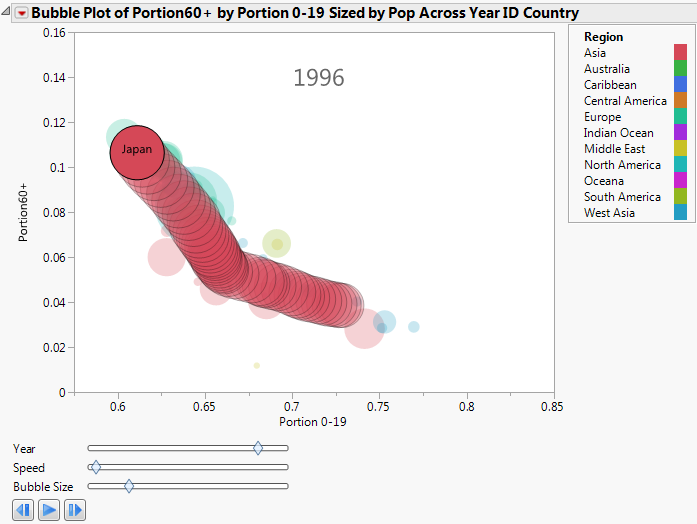Click the North America legend label

tap(622, 165)
